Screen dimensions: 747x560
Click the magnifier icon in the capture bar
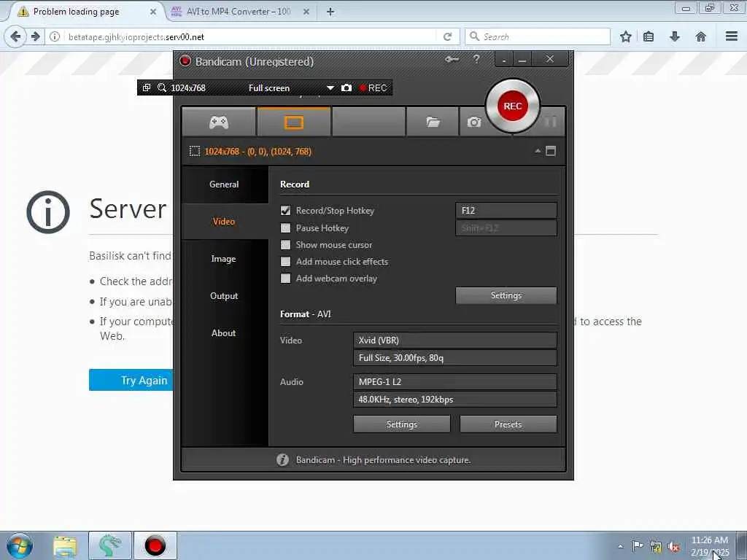162,87
